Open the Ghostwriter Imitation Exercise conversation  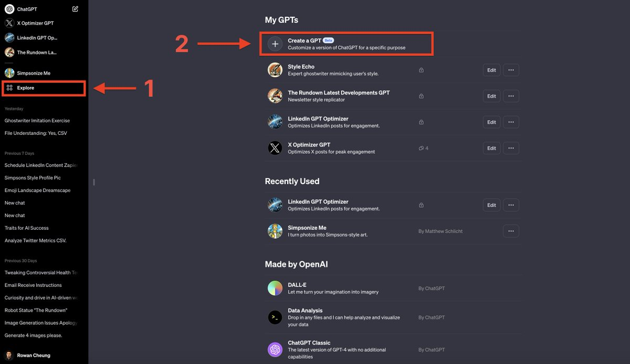pyautogui.click(x=39, y=120)
